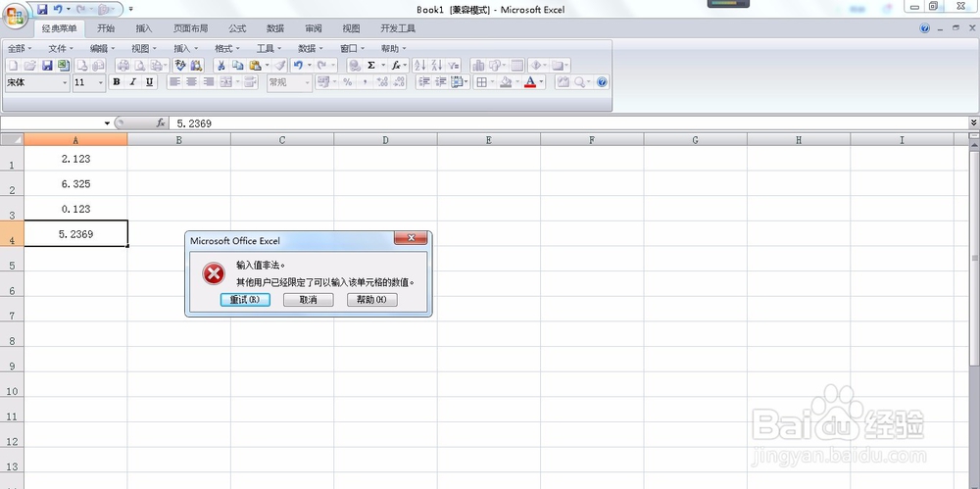The width and height of the screenshot is (980, 489).
Task: Expand the 全部 menu dropdown
Action: coord(20,48)
